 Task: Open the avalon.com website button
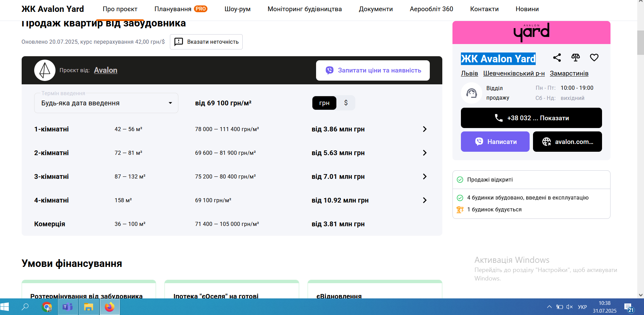[x=568, y=142]
